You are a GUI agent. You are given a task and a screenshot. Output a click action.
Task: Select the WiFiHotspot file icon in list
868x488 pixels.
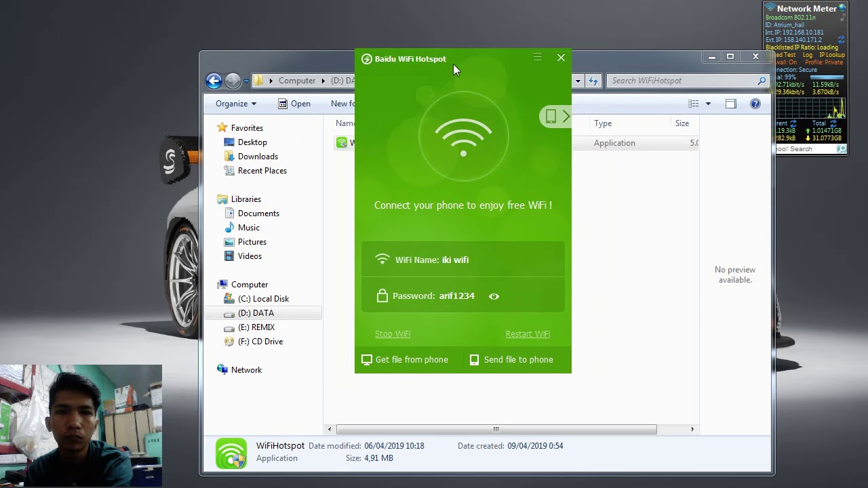pos(342,142)
